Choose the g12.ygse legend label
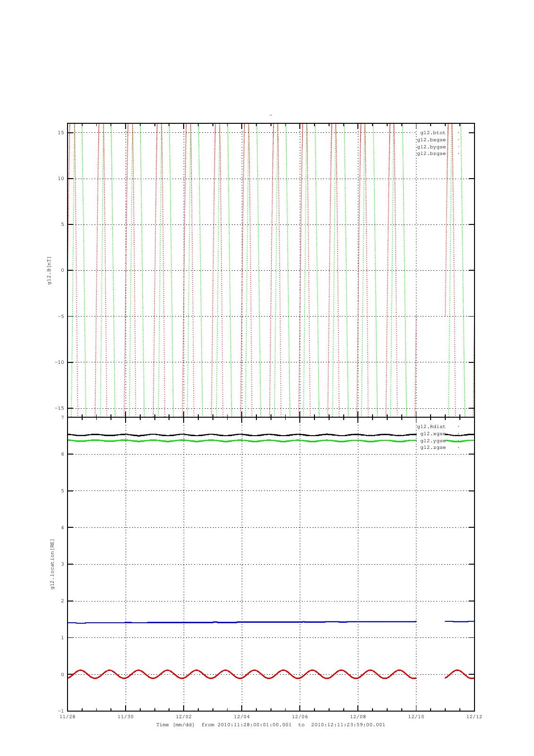534x756 pixels. coord(433,441)
